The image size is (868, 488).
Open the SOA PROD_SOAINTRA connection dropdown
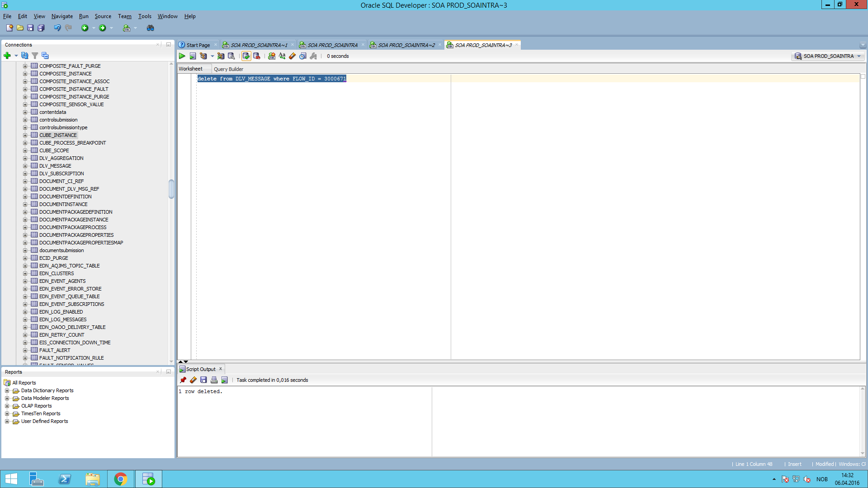(828, 56)
